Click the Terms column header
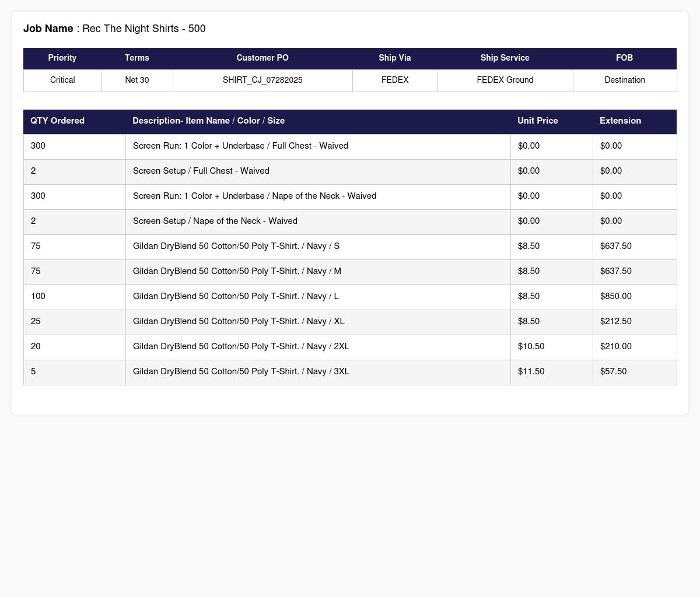This screenshot has height=597, width=700. pos(137,58)
